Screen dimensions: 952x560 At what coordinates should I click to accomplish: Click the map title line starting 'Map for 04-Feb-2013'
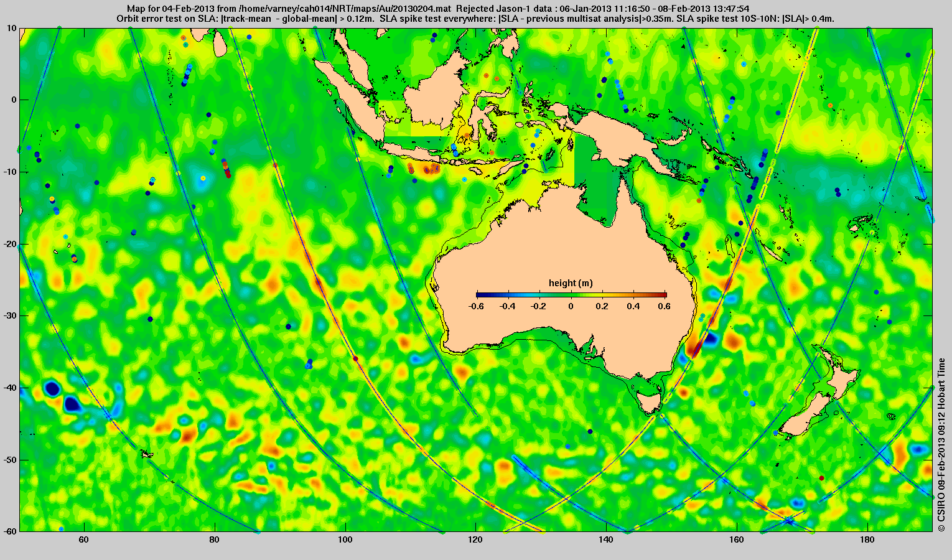pyautogui.click(x=437, y=9)
